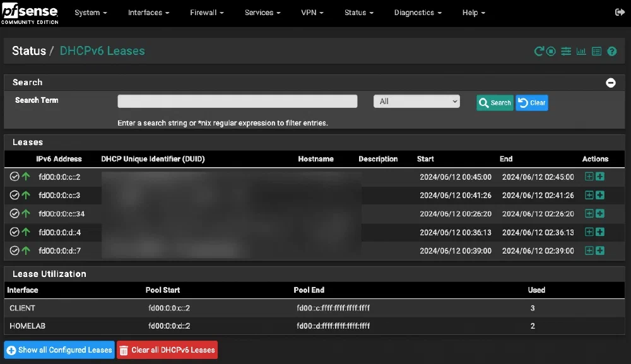Open the Diagnostics menu

coord(418,12)
